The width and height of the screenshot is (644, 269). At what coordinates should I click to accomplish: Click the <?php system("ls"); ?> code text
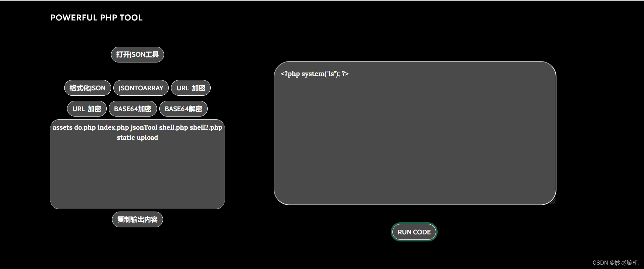315,74
